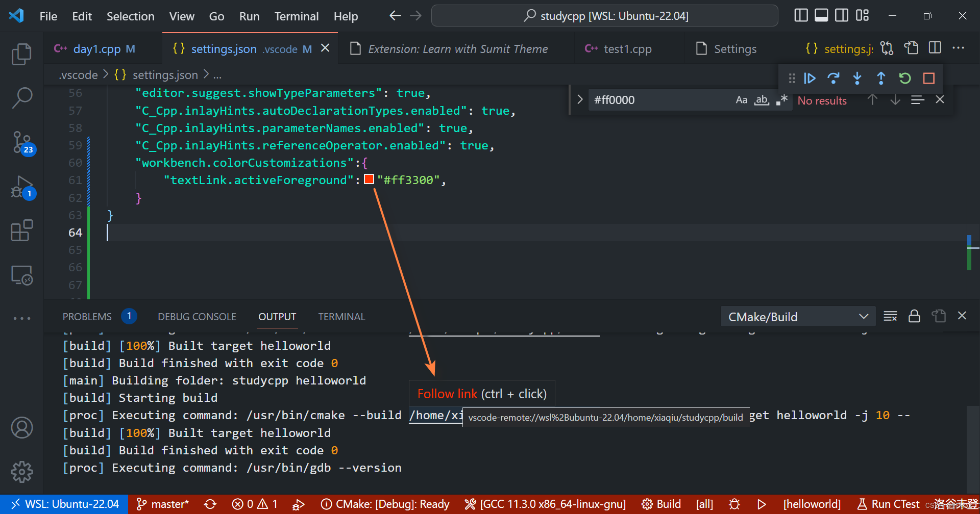Click the master* branch in status bar
The height and width of the screenshot is (514, 980).
163,504
